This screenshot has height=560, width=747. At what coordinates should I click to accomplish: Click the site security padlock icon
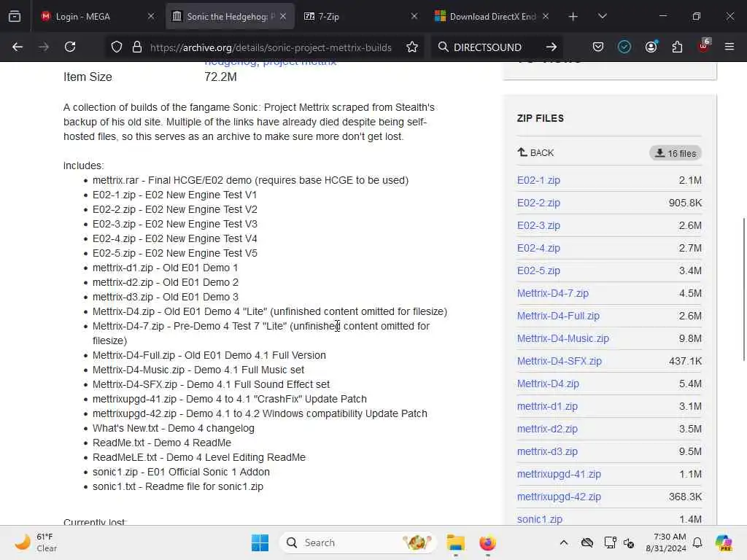137,47
